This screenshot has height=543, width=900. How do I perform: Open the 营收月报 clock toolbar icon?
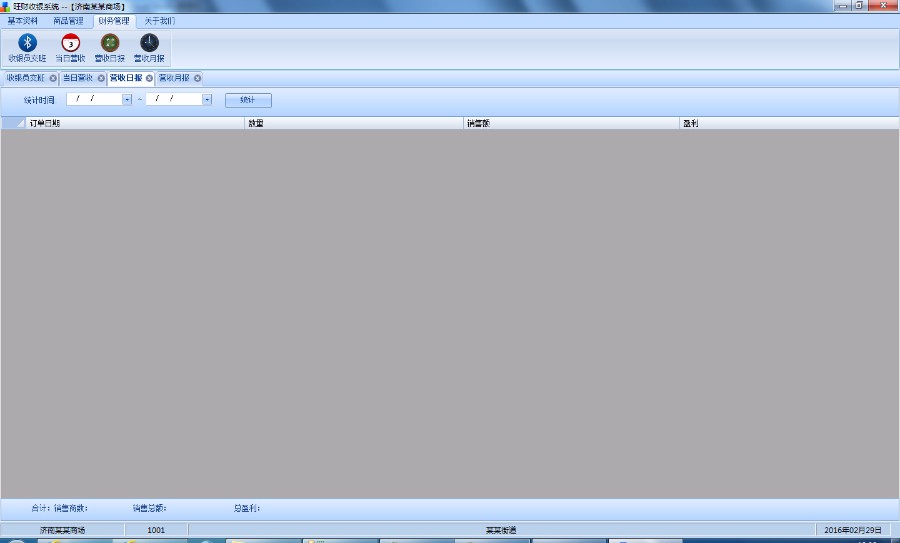(149, 48)
